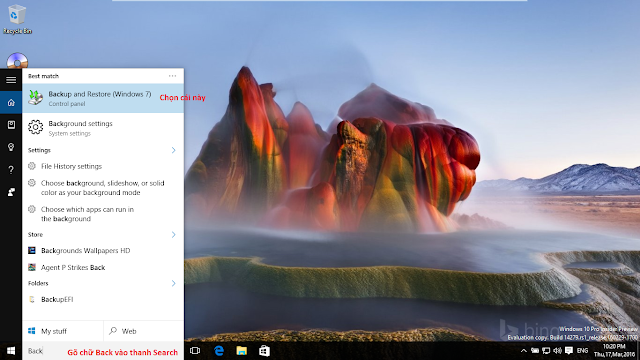
Task: Click the Settings category header
Action: coord(39,150)
